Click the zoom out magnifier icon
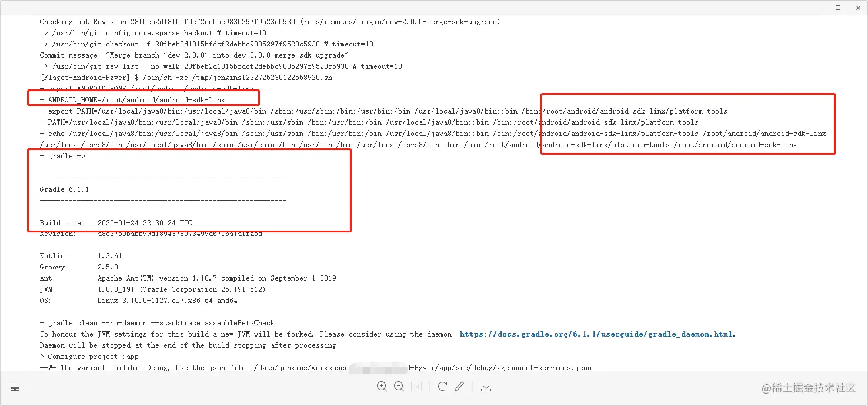868x406 pixels. pos(399,387)
